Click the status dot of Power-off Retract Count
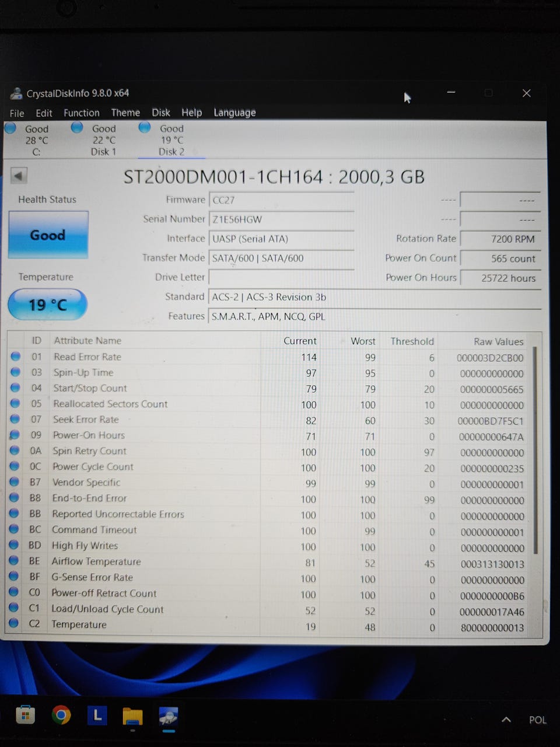Image resolution: width=560 pixels, height=747 pixels. click(x=14, y=592)
